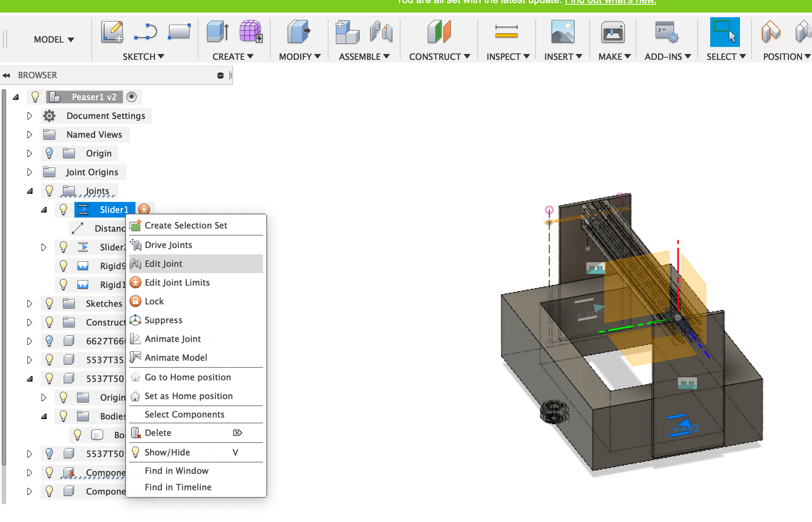Open the MODEL workspace dropdown

(54, 40)
